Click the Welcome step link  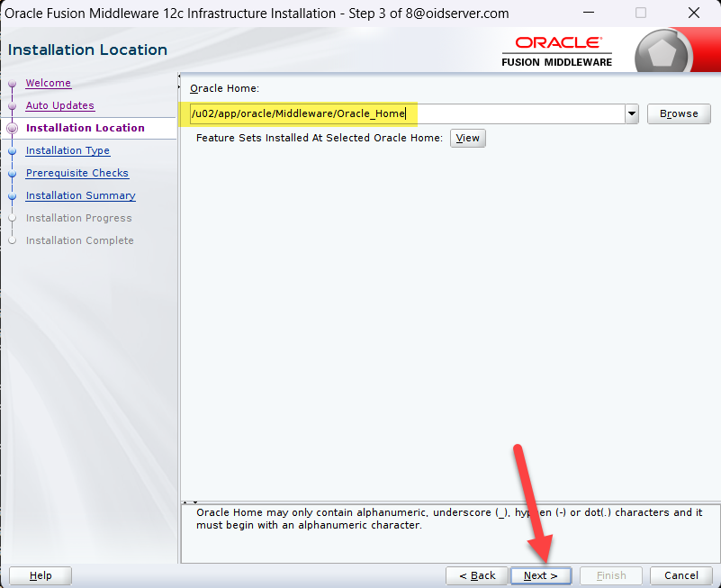[48, 83]
